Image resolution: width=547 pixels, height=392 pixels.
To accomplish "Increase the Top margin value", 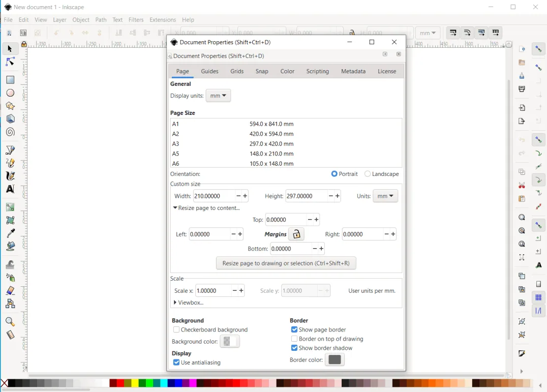I will [316, 220].
